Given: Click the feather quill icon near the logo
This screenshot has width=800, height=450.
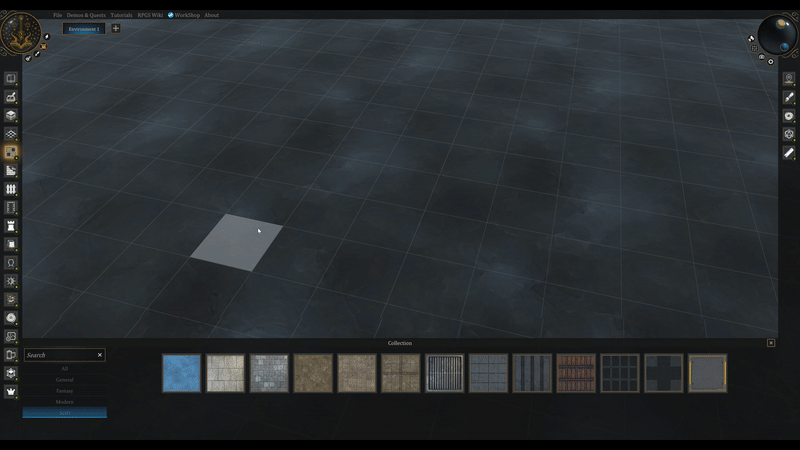Looking at the screenshot, I should [46, 37].
